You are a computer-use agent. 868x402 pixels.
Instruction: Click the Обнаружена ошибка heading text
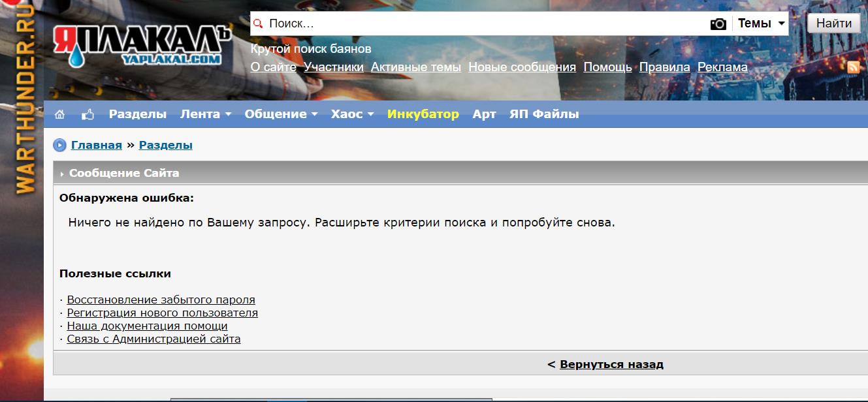click(127, 198)
